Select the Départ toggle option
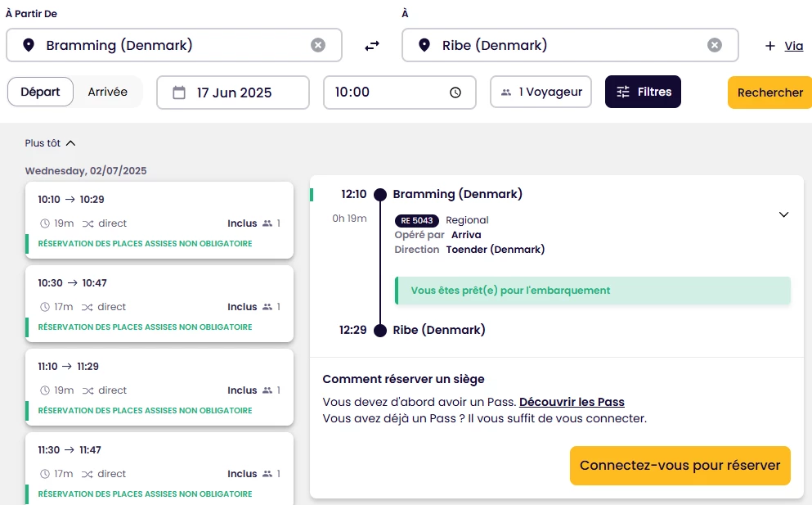The width and height of the screenshot is (812, 505). click(x=41, y=92)
